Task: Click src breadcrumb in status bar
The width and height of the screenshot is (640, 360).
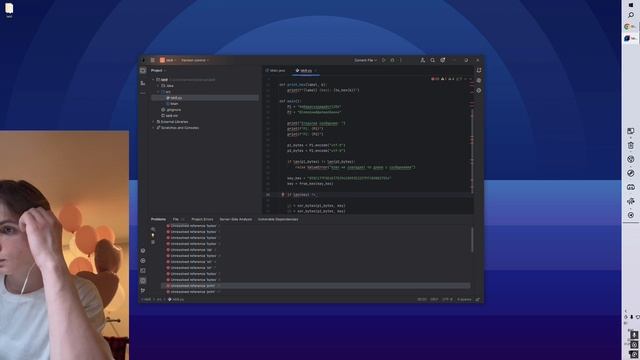Action: (x=159, y=300)
